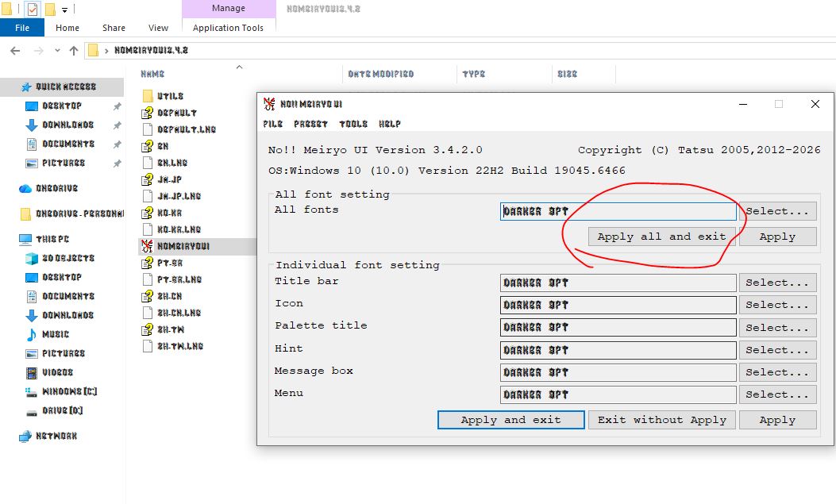Screen dimensions: 836x504
Task: Click Select... for Message box font
Action: click(777, 372)
